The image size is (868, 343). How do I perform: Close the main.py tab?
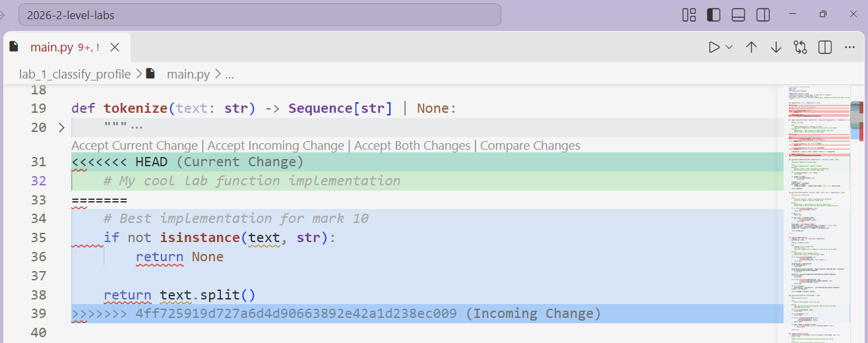point(115,47)
